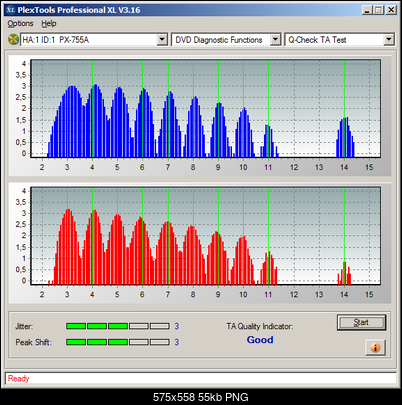The image size is (402, 405).
Task: Maximize the PlexTools window
Action: pos(378,10)
